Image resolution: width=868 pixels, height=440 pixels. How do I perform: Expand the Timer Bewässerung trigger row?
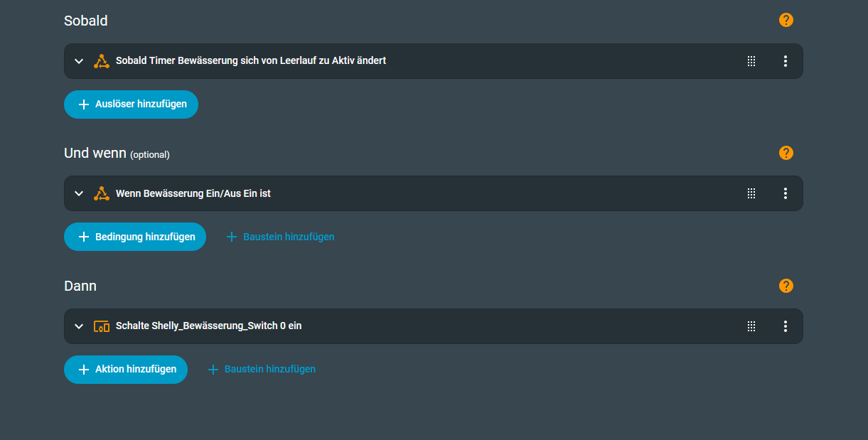[x=79, y=61]
